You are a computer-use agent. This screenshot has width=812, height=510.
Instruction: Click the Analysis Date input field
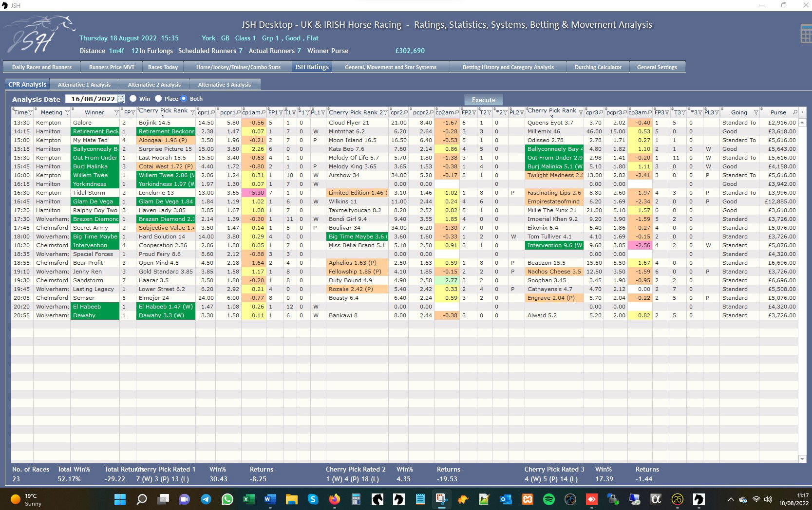click(93, 99)
